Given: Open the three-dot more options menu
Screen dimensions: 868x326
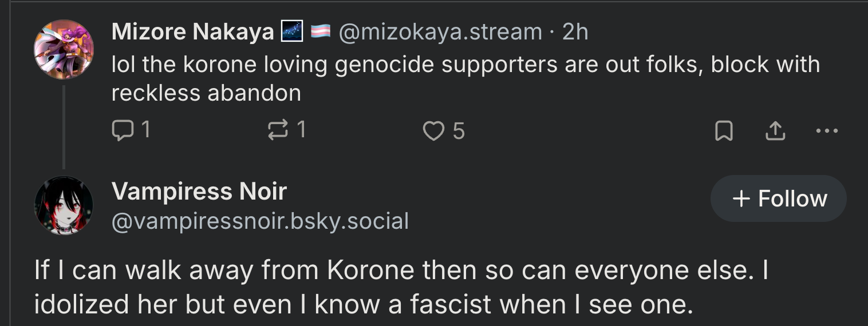Looking at the screenshot, I should (827, 131).
